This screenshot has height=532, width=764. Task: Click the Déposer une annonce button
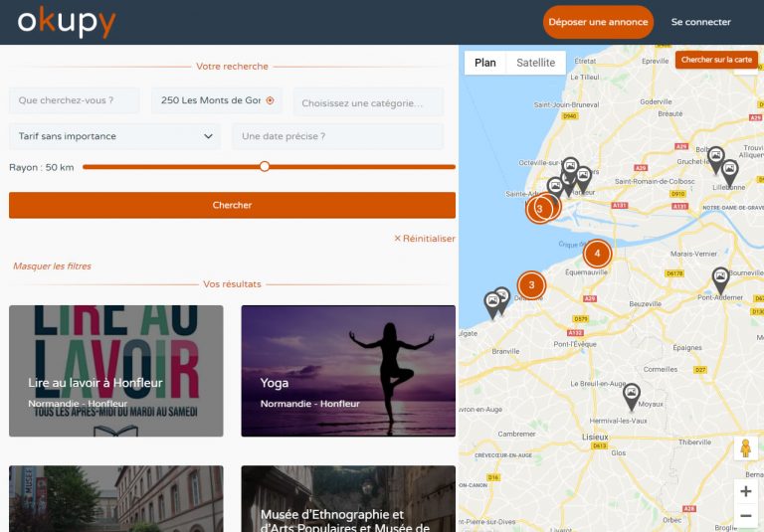(x=598, y=22)
